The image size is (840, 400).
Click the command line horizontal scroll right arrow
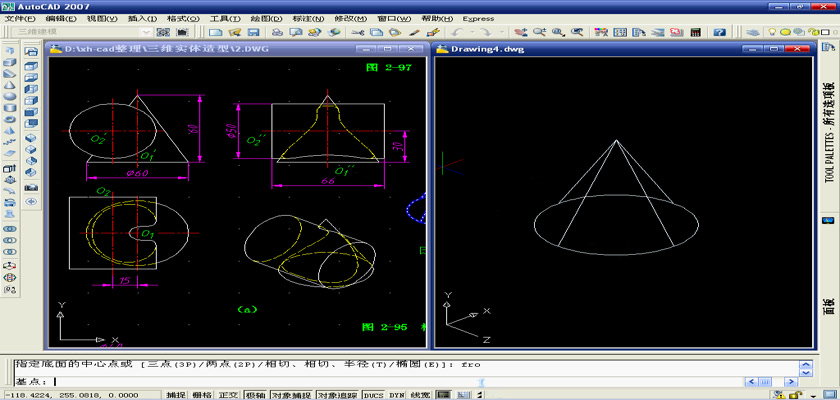(x=790, y=382)
